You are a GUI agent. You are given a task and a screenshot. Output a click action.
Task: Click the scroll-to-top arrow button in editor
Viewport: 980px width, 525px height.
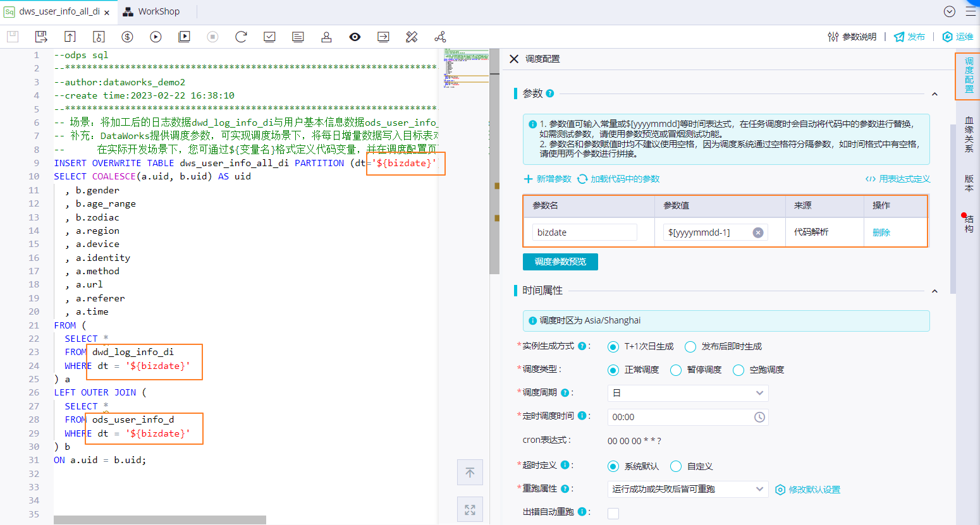(x=470, y=473)
